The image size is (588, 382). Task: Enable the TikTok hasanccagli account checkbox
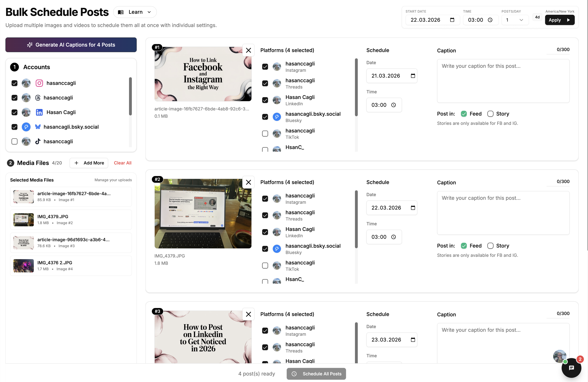click(15, 141)
